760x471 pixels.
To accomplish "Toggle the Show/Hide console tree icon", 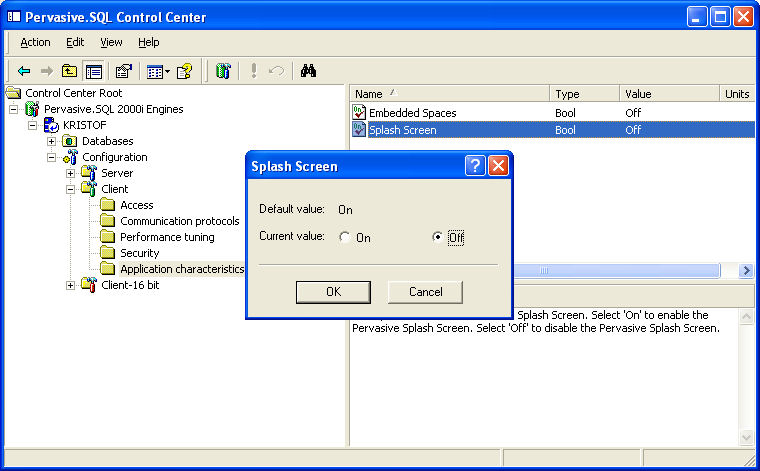I will (94, 71).
